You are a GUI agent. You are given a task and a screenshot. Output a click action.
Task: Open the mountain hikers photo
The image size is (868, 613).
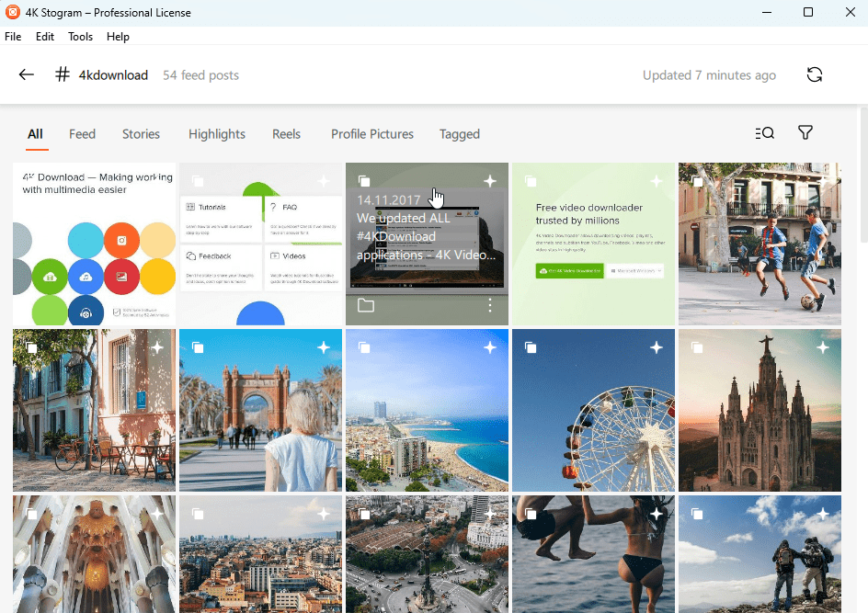click(x=760, y=554)
